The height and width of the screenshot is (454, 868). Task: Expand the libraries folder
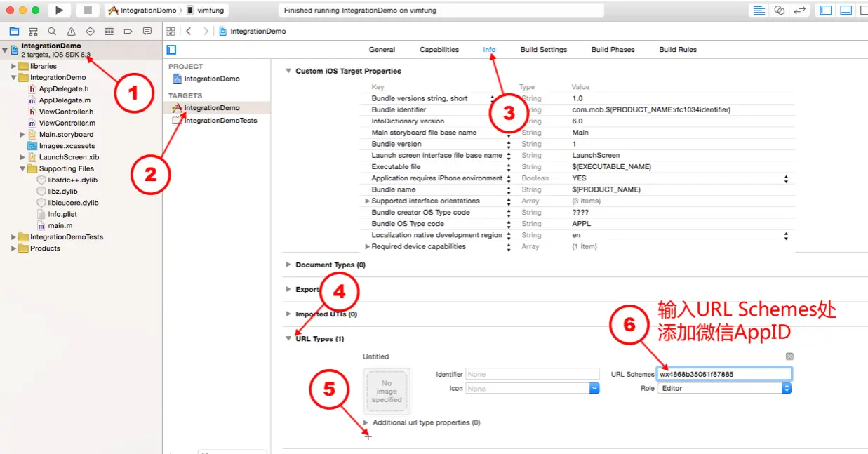[13, 66]
